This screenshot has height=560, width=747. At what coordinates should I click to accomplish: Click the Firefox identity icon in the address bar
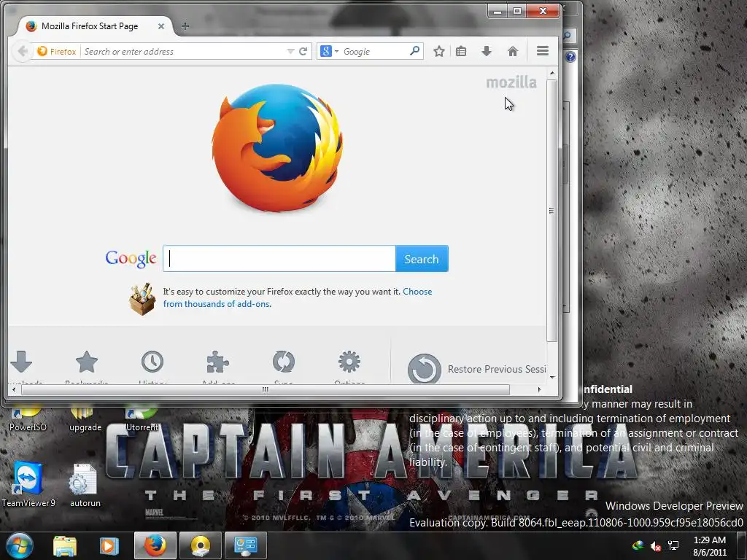pos(42,51)
